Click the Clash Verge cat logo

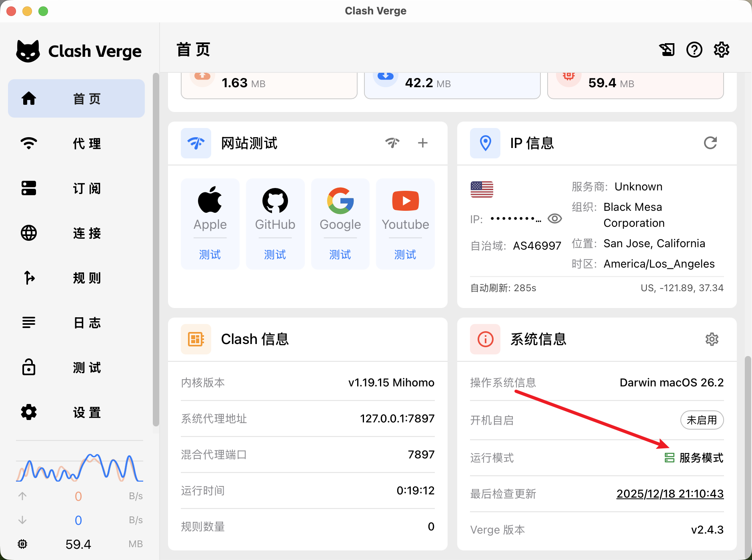[28, 51]
